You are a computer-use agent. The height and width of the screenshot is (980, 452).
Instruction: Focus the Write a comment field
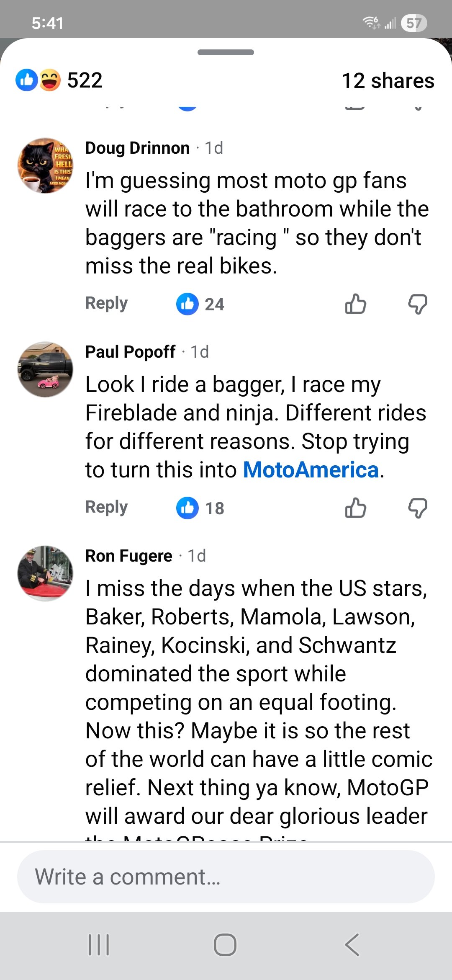coord(226,877)
